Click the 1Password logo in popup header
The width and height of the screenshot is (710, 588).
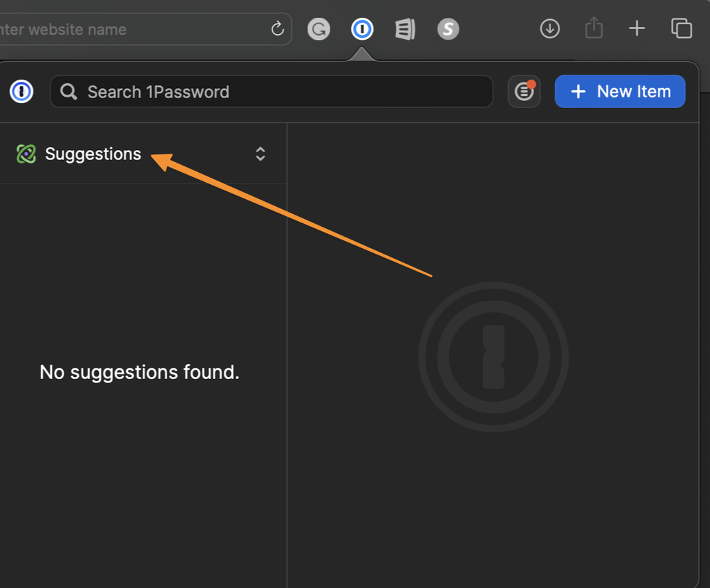click(x=21, y=92)
